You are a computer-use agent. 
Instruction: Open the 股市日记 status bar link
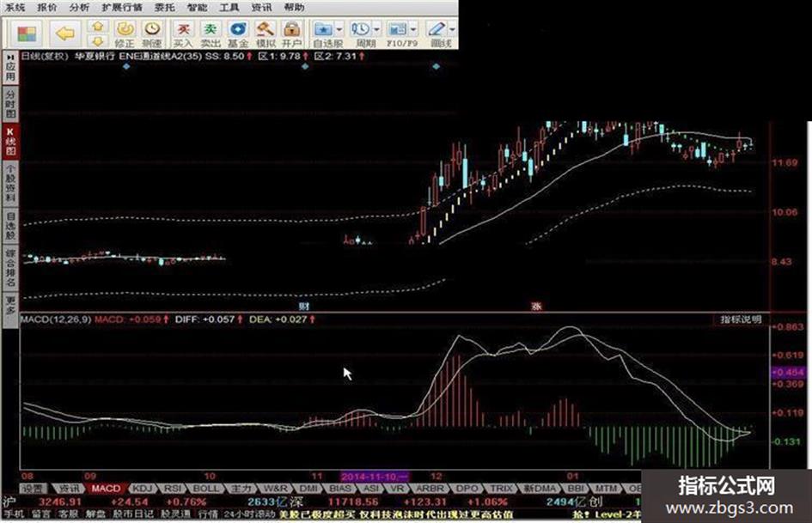pyautogui.click(x=132, y=514)
